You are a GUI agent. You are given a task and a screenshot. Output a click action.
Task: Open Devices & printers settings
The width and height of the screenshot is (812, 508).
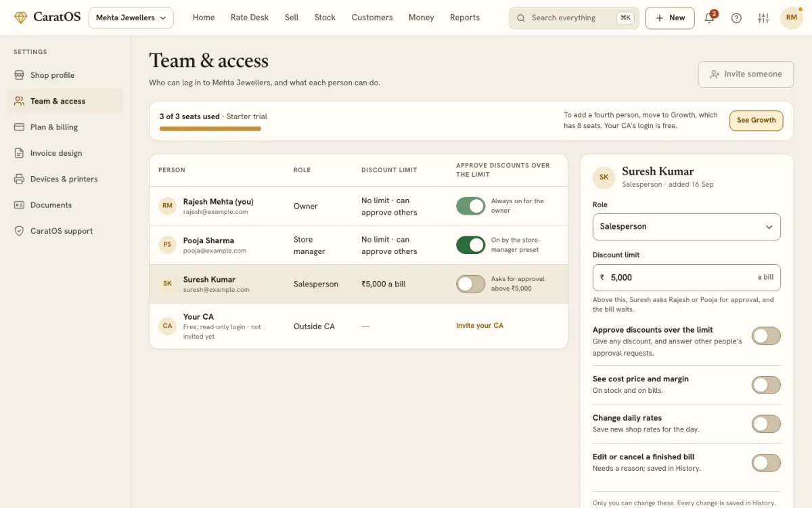66,179
